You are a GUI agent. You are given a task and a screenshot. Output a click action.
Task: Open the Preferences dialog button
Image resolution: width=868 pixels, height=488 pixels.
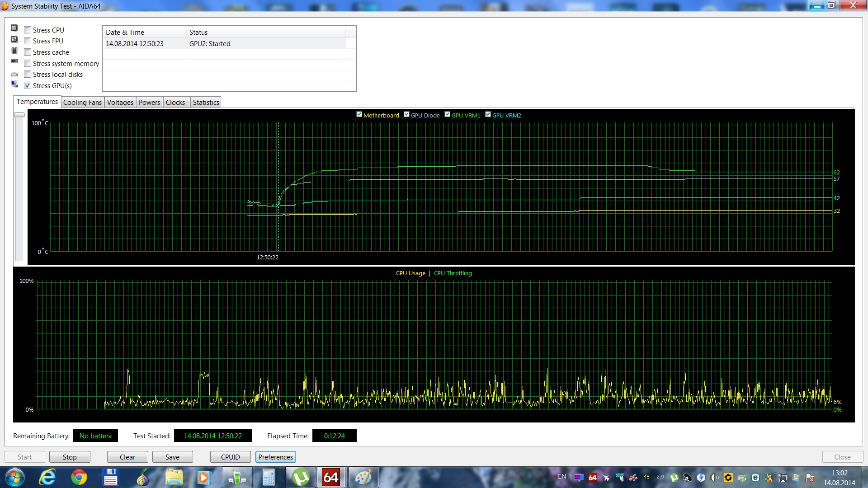click(x=276, y=457)
